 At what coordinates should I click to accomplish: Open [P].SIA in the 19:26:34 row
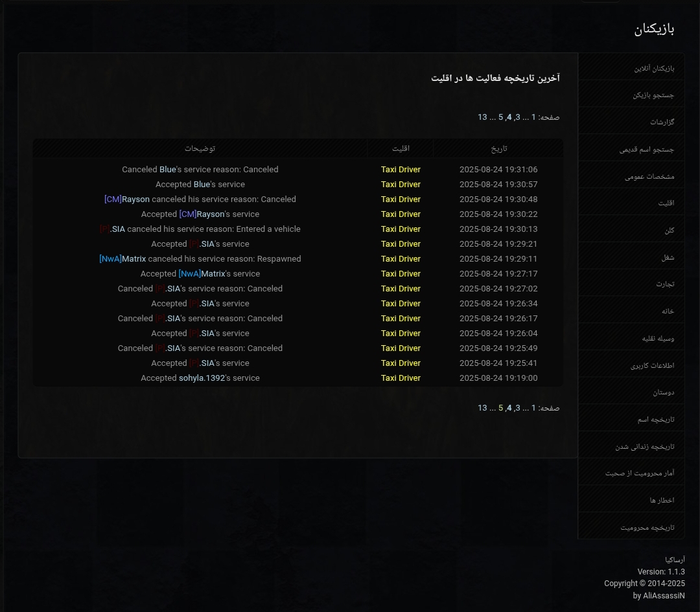point(202,303)
